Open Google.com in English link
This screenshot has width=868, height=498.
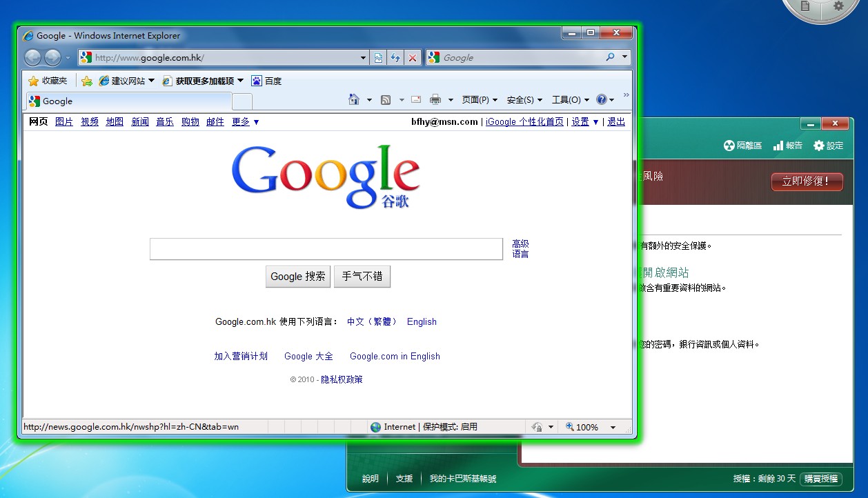[395, 356]
